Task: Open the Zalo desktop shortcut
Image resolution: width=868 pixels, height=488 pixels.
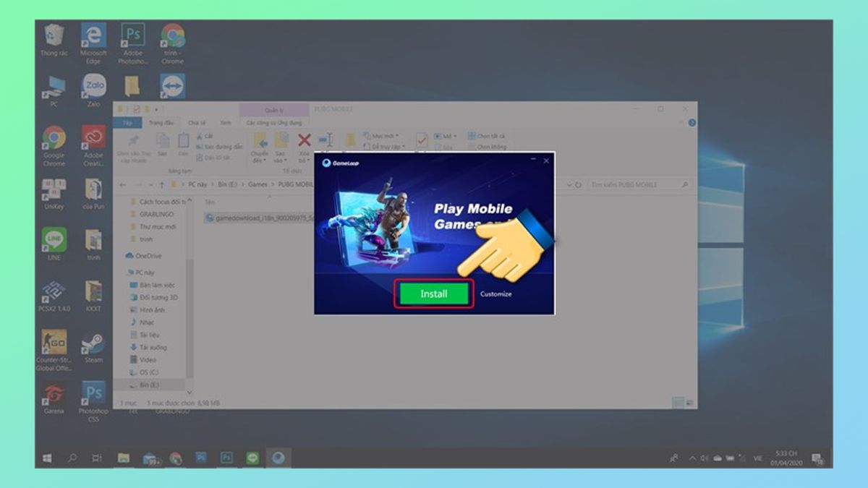Action: (93, 91)
